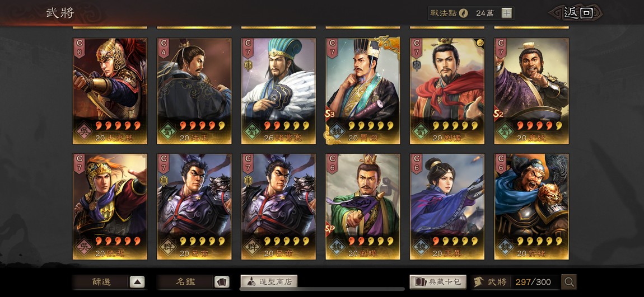Open the magnifier search icon
This screenshot has width=644, height=297.
pos(569,282)
